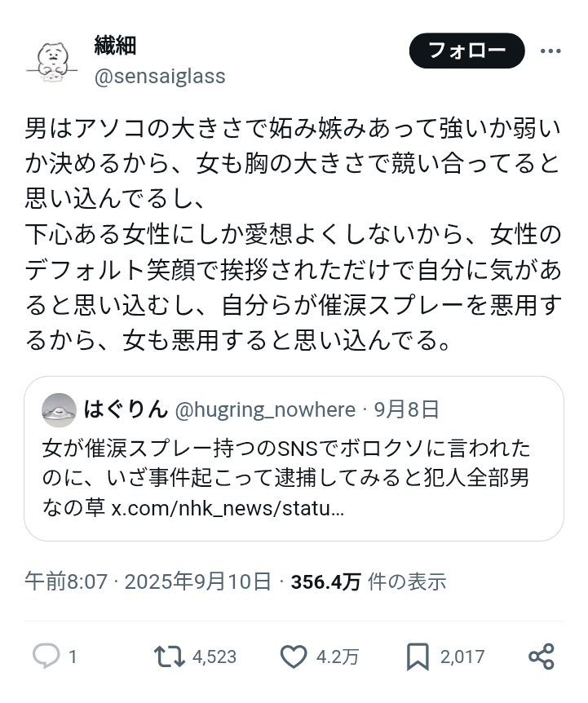Like the post with the heart icon
Viewport: 588px width, 703px height.
click(292, 657)
